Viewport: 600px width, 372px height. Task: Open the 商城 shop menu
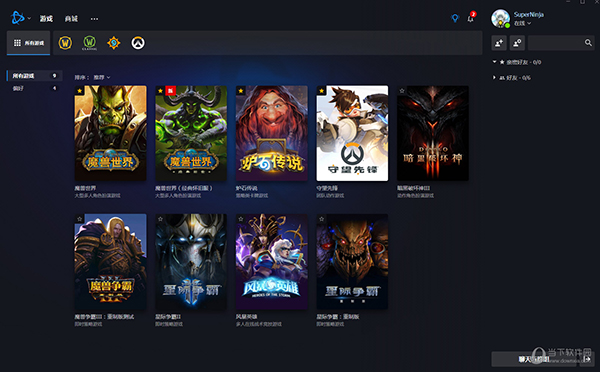[71, 18]
